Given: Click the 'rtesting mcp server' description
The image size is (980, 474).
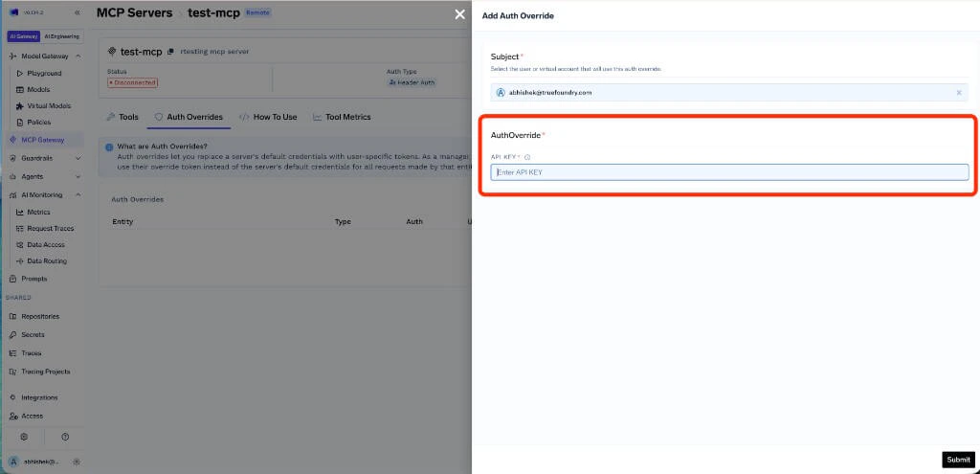Looking at the screenshot, I should pyautogui.click(x=214, y=52).
